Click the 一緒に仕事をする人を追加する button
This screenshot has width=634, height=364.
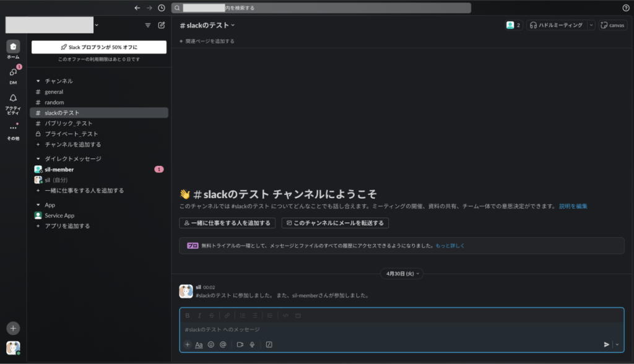coord(227,223)
